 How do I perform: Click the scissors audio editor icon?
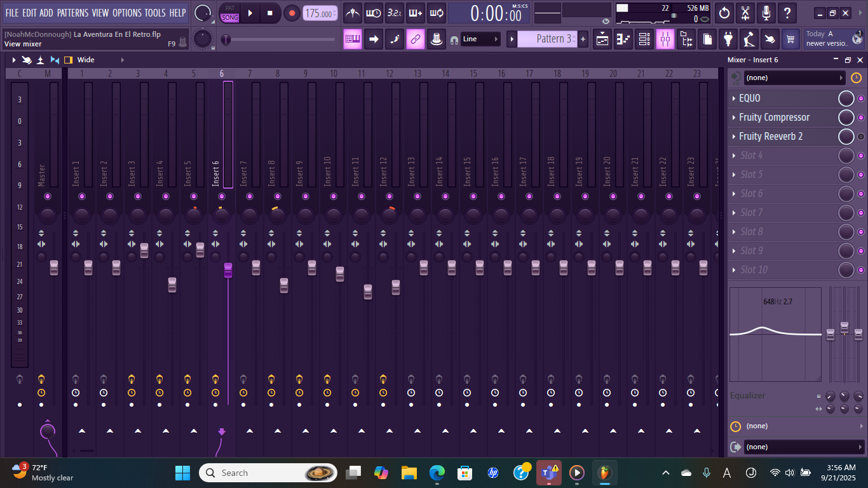click(x=745, y=13)
